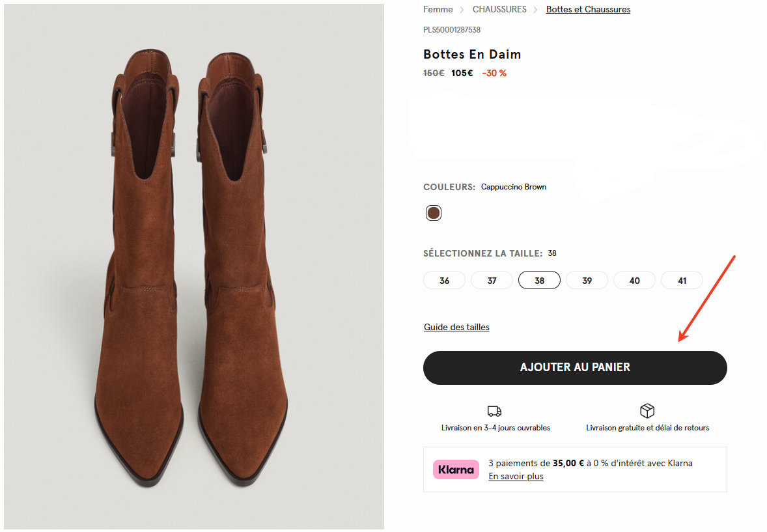This screenshot has width=767, height=532.
Task: Click the red "-30 %" discount label
Action: click(494, 73)
